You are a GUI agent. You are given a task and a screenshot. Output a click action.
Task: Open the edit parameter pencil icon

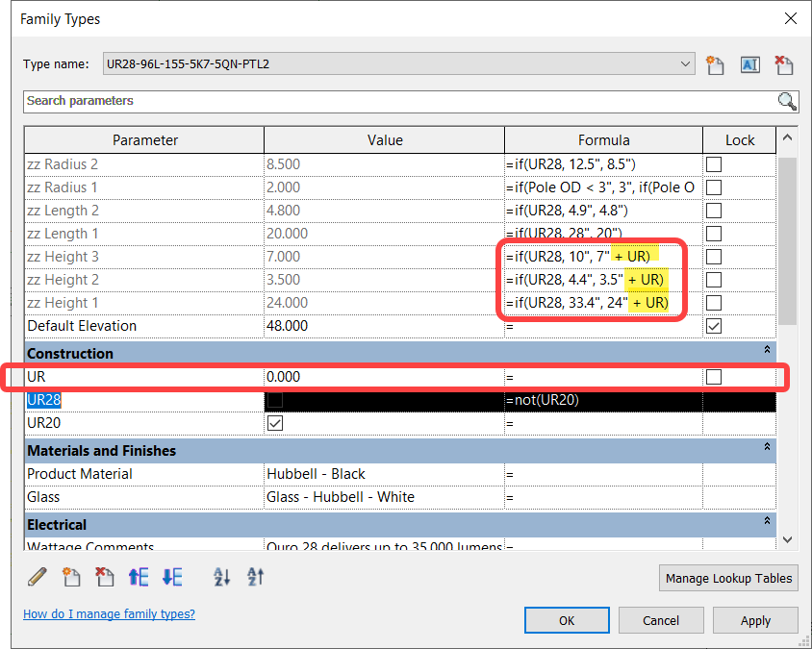[x=38, y=576]
